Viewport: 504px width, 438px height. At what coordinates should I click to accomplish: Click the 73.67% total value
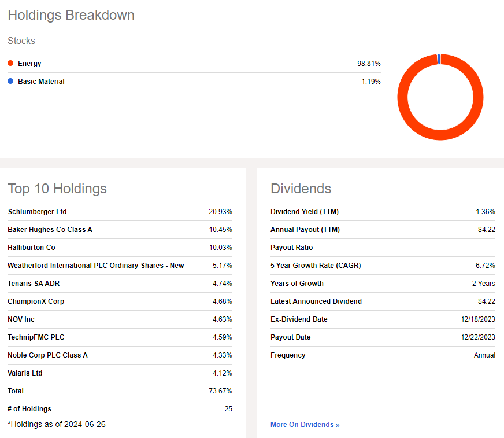tap(220, 391)
